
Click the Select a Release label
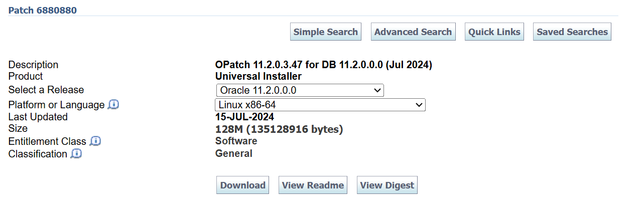tap(46, 90)
